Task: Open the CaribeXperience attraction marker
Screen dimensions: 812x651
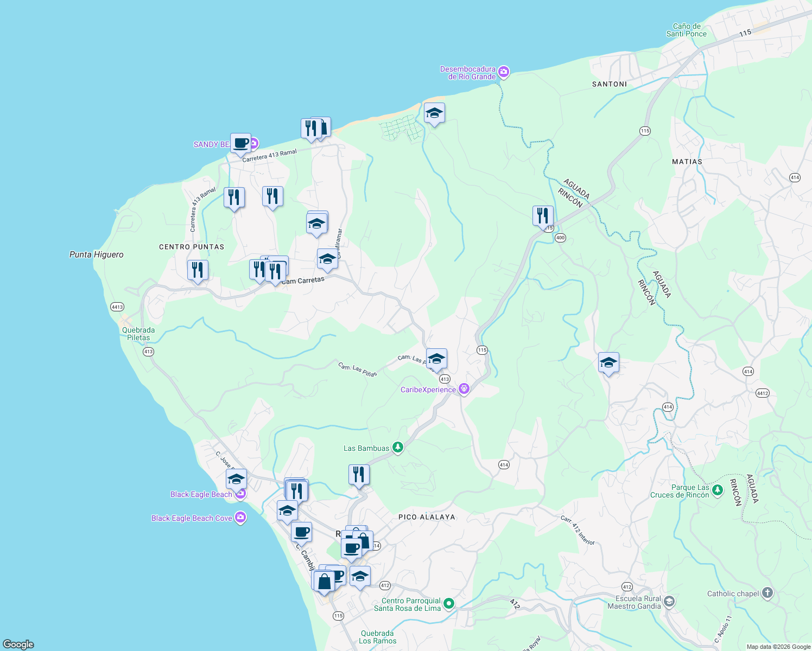Action: point(464,389)
